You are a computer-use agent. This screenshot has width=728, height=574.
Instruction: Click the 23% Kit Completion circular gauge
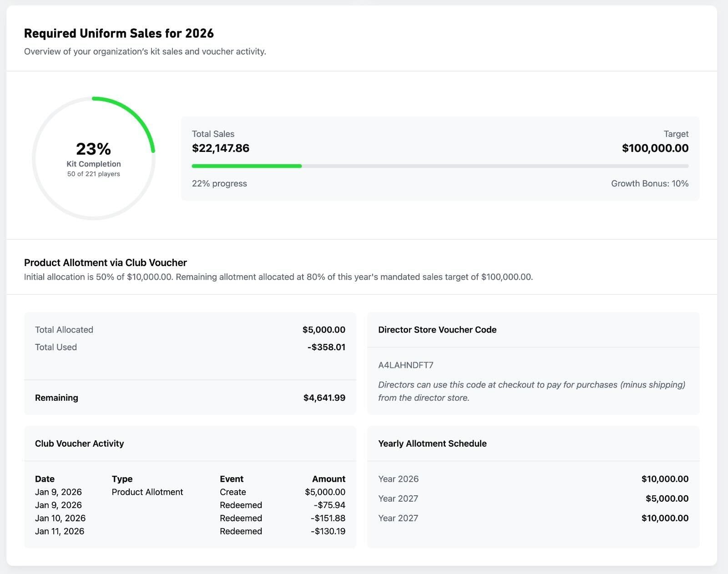pos(94,158)
